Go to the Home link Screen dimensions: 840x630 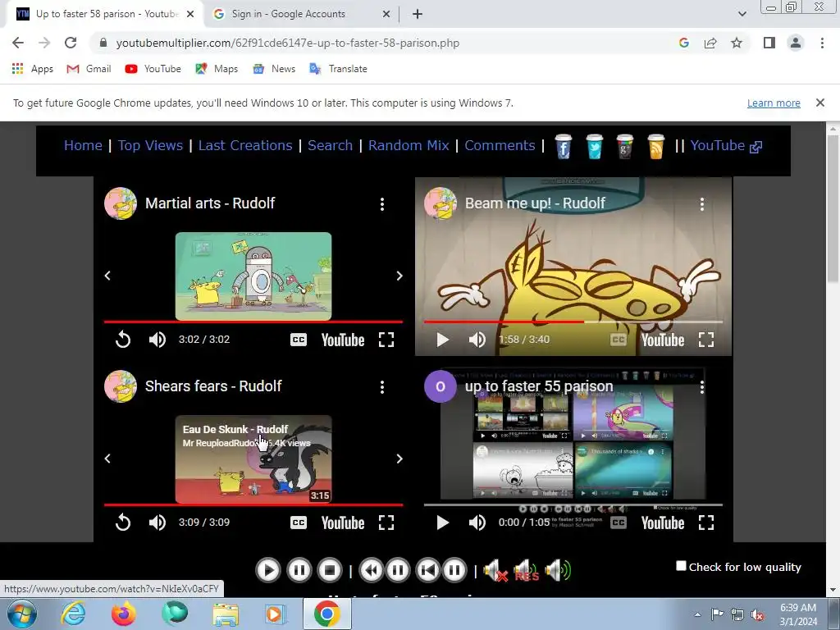(x=83, y=145)
